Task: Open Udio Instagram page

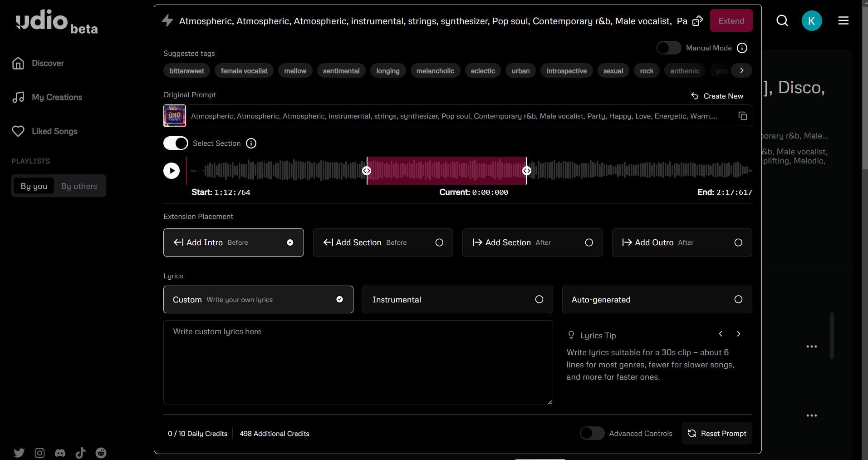Action: pyautogui.click(x=39, y=453)
